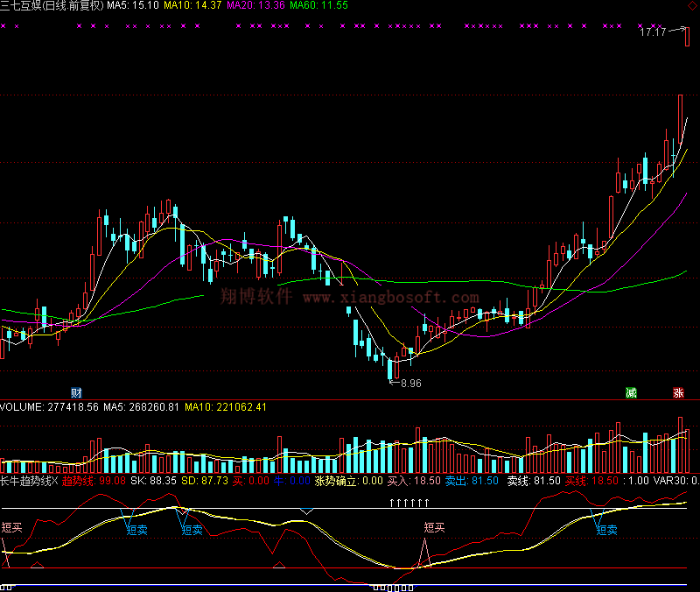Click the VOLUME: 277418.56 readout
Screen dimensions: 700x592
[49, 407]
